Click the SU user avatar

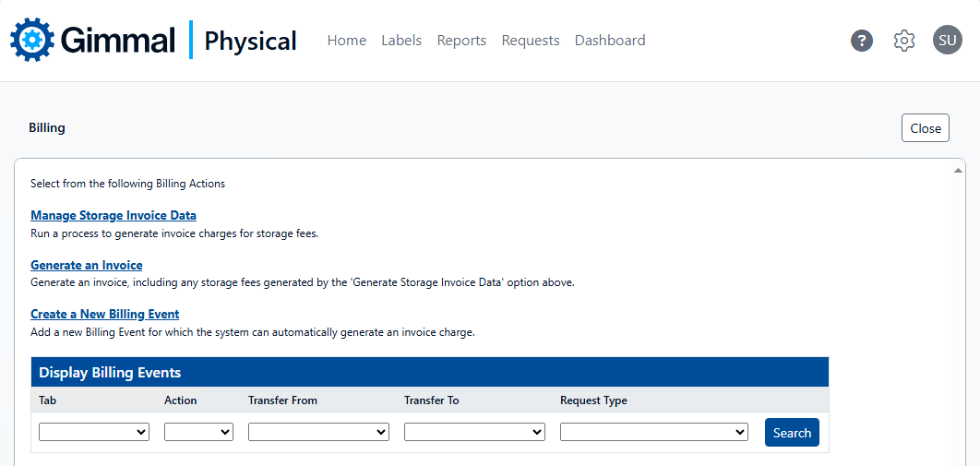pos(947,40)
